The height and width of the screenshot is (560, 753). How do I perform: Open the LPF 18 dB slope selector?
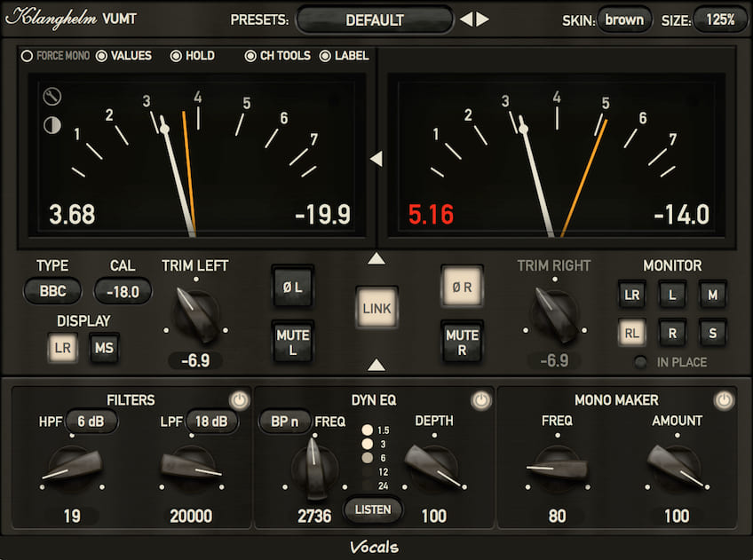tap(211, 422)
